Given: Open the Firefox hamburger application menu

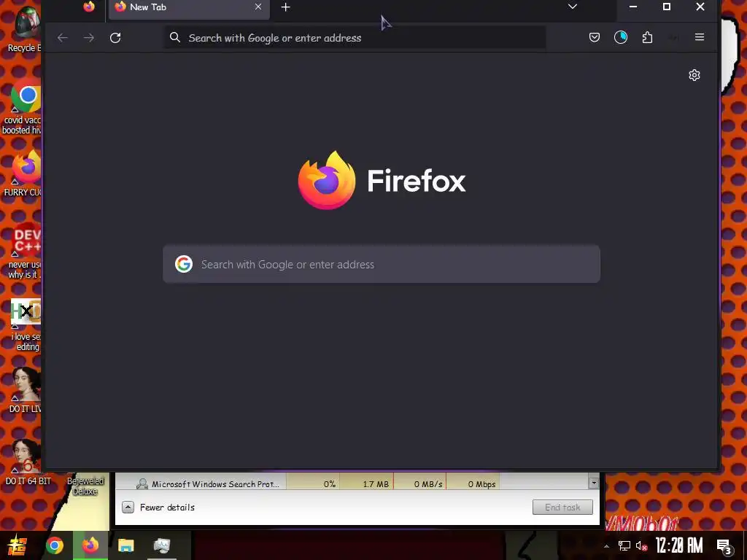Looking at the screenshot, I should tap(700, 37).
